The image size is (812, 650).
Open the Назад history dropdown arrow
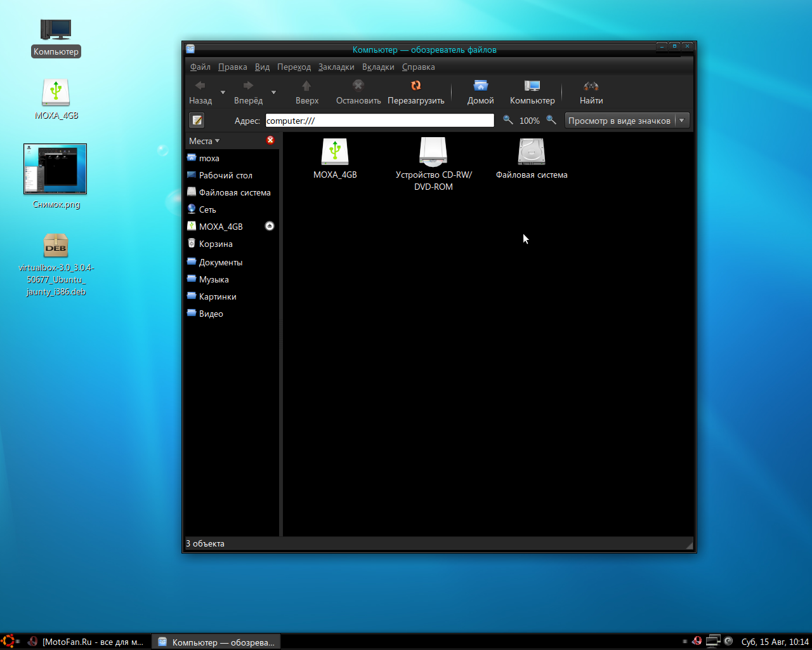(x=223, y=93)
